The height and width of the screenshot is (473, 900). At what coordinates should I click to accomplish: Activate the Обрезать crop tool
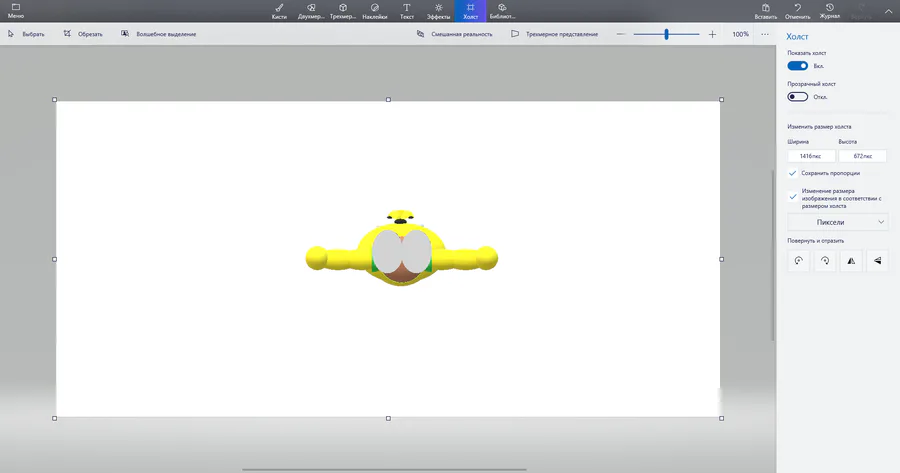point(83,34)
